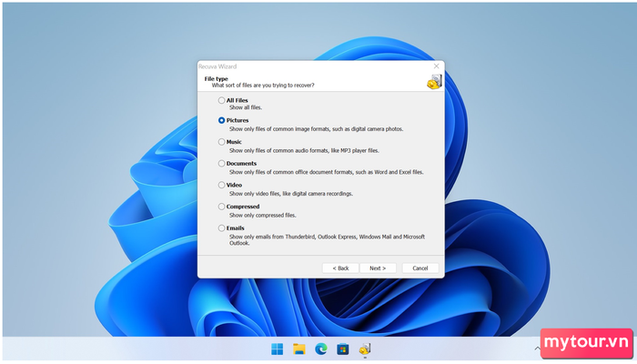Select the Emails radio option
Viewport: 637px width, 364px height.
click(x=221, y=227)
